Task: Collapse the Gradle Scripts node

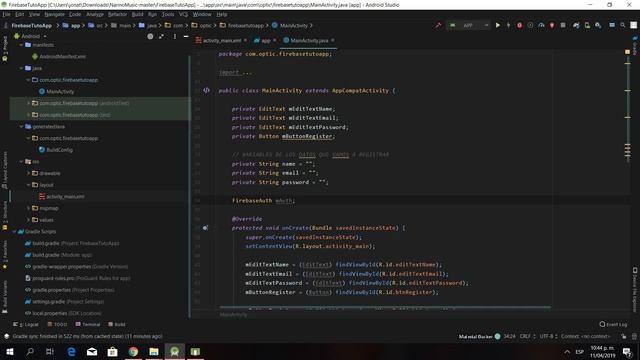Action: coord(14,231)
